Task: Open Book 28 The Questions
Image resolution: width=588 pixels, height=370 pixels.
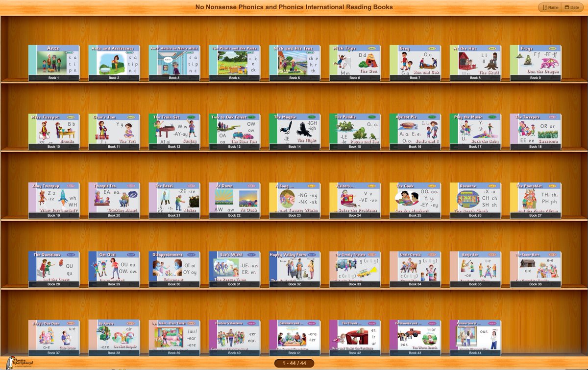Action: (54, 269)
